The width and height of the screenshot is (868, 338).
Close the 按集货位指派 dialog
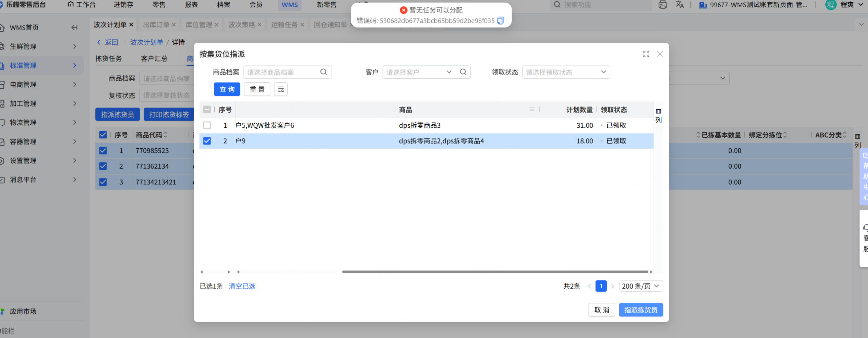(660, 54)
